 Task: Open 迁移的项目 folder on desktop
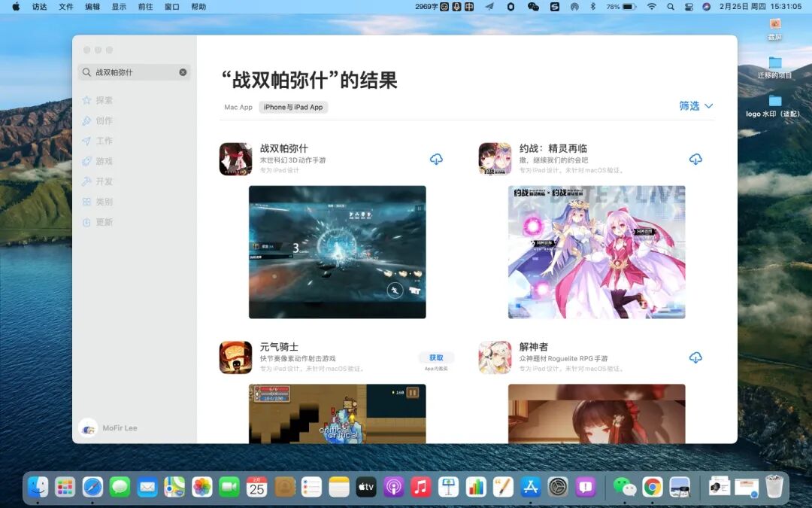coord(774,68)
